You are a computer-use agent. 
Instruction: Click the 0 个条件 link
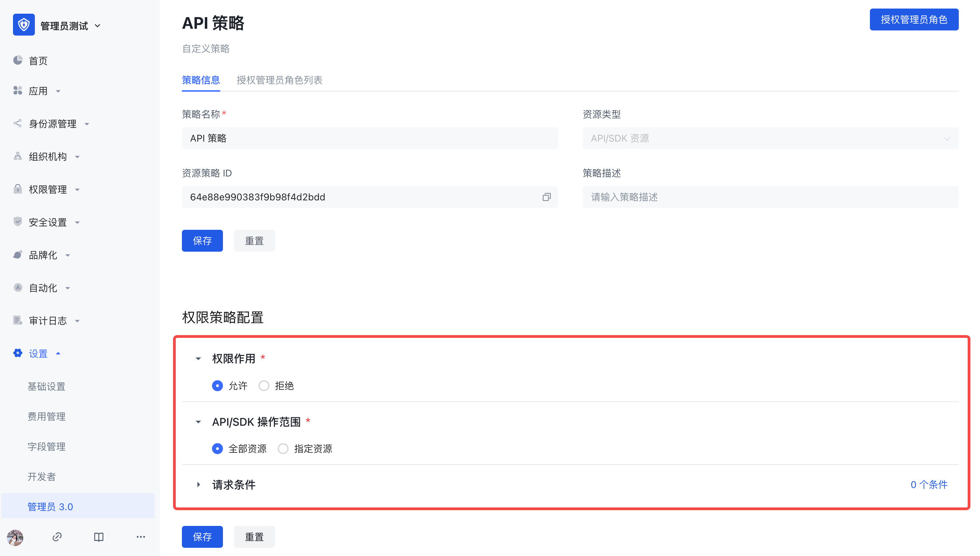[x=928, y=485]
